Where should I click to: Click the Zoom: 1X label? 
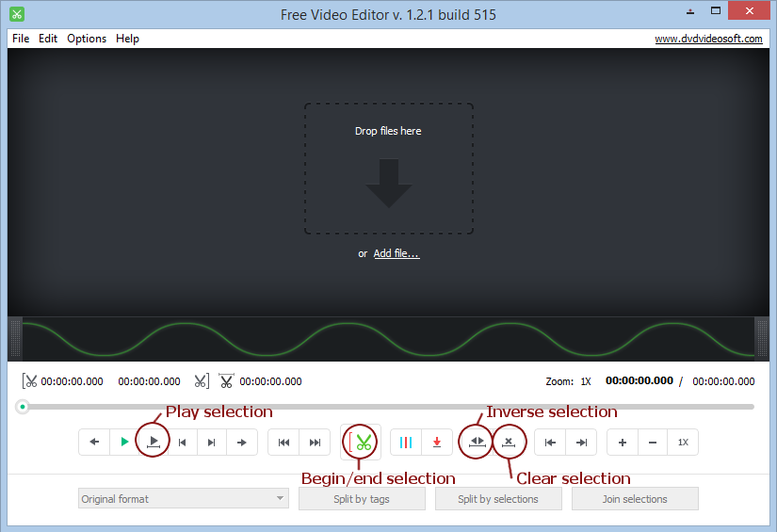coord(568,381)
